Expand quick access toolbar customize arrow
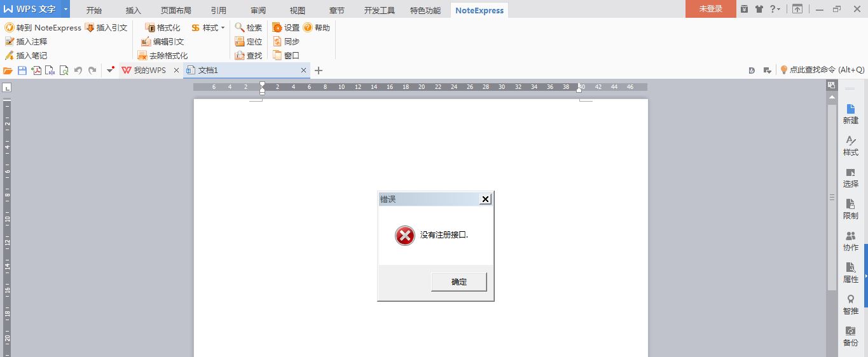This screenshot has width=868, height=357. point(110,71)
